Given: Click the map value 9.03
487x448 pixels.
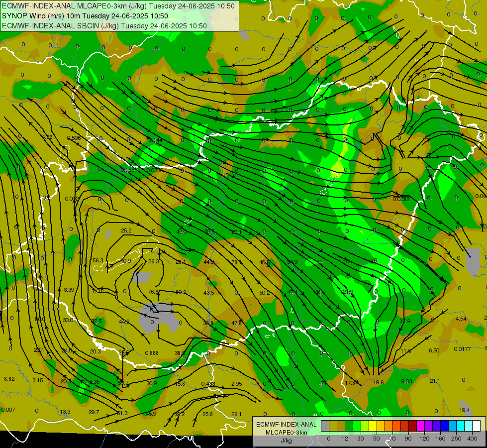Looking at the screenshot, I should [406, 381].
